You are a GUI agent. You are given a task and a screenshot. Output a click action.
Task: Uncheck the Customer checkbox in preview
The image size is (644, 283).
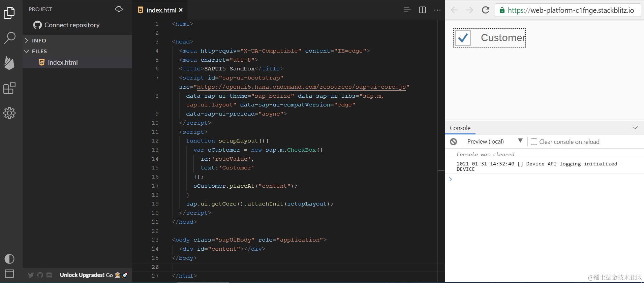[463, 38]
